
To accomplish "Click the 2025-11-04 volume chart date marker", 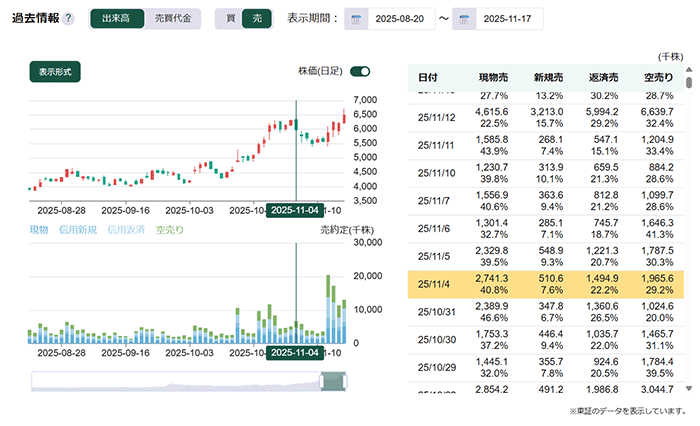I will coord(295,353).
